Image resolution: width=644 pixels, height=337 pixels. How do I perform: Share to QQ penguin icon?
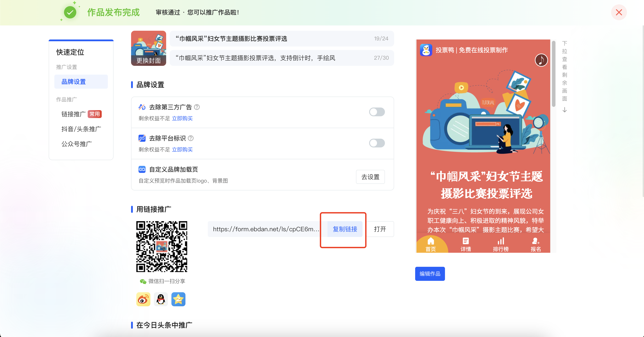click(161, 299)
